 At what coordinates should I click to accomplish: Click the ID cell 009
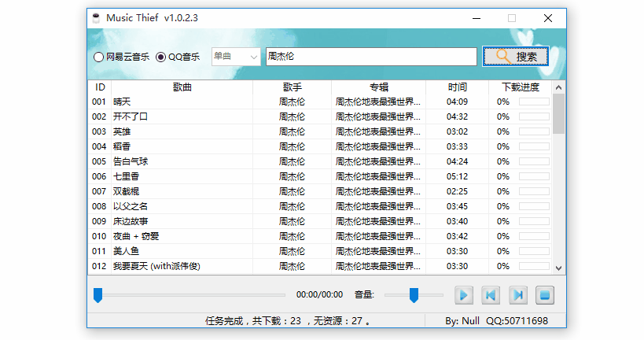99,221
